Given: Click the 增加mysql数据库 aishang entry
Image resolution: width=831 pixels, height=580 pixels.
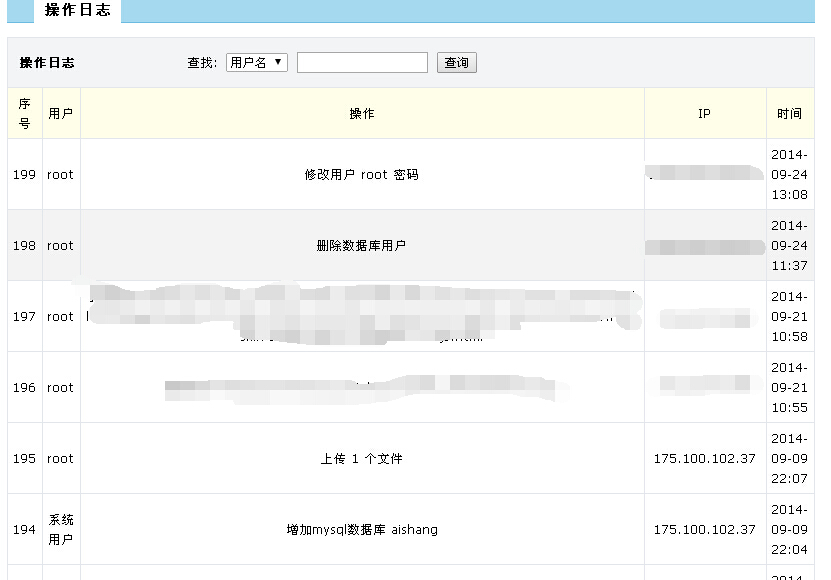Looking at the screenshot, I should coord(361,529).
